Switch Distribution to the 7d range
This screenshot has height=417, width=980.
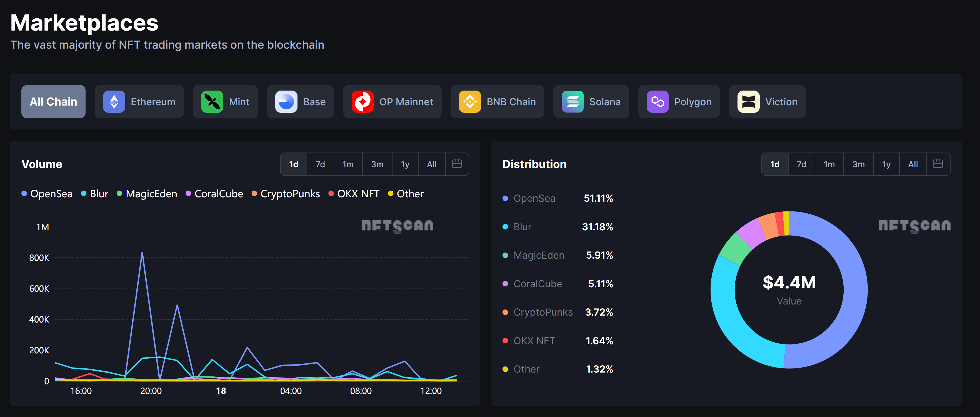[802, 164]
